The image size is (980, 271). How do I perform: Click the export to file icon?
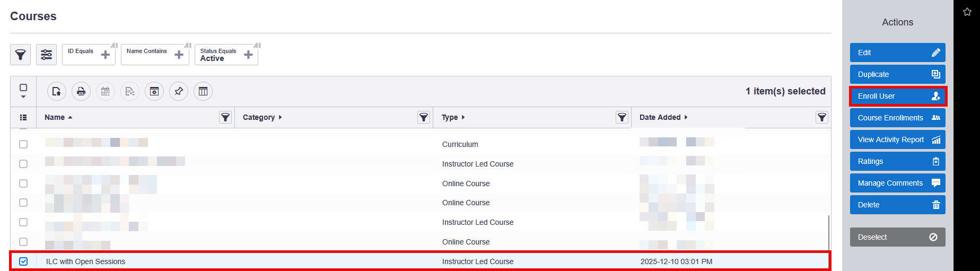[x=57, y=91]
